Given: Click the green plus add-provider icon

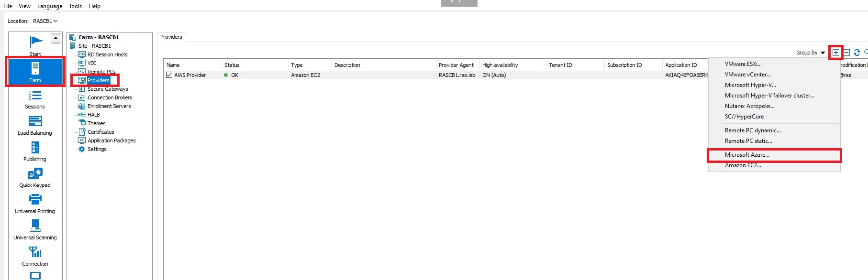Looking at the screenshot, I should point(835,53).
